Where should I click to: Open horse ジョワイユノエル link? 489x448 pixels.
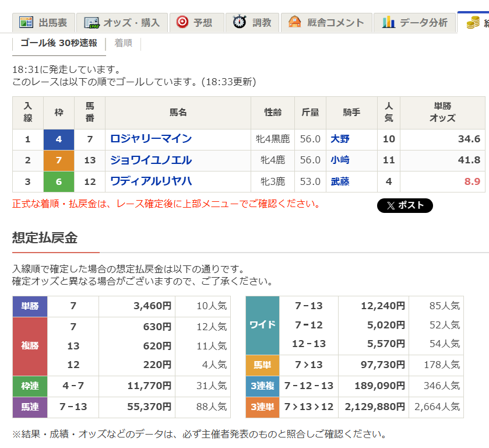[151, 160]
